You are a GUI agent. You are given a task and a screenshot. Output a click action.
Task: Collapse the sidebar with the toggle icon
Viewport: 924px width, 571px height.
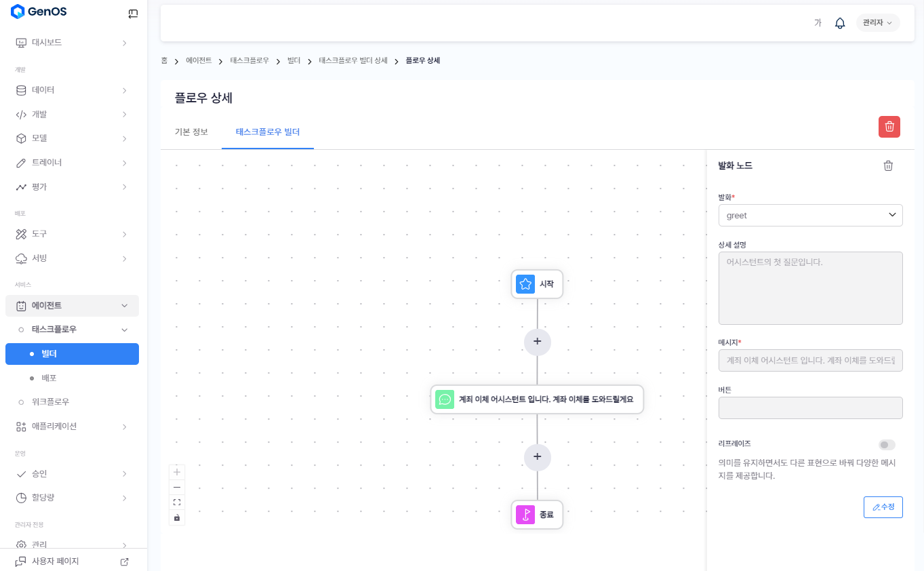tap(133, 13)
